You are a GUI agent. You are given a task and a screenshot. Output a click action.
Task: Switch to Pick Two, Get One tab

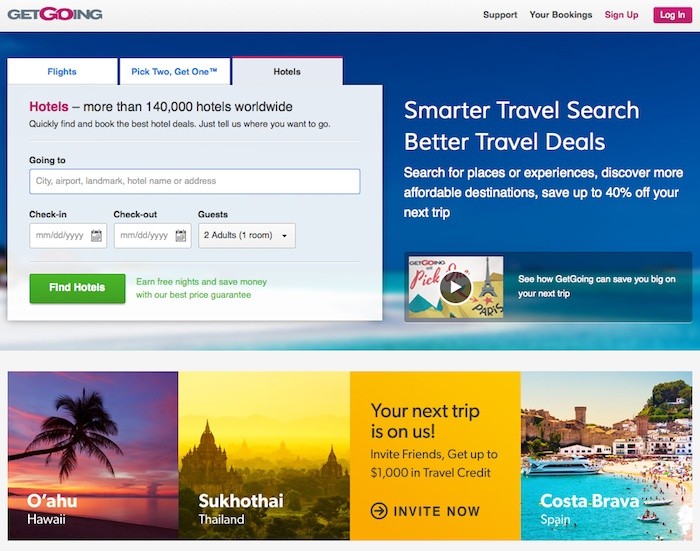pyautogui.click(x=174, y=71)
